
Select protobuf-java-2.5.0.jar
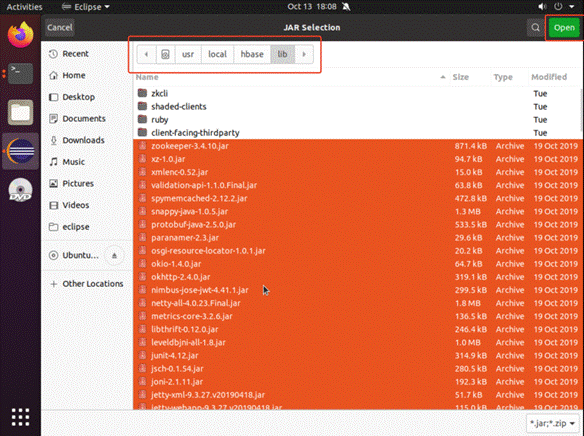(357, 225)
